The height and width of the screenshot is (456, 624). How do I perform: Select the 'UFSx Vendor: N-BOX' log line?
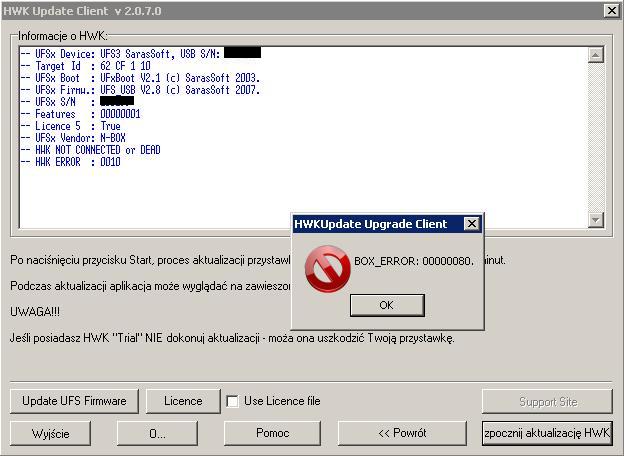(73, 138)
